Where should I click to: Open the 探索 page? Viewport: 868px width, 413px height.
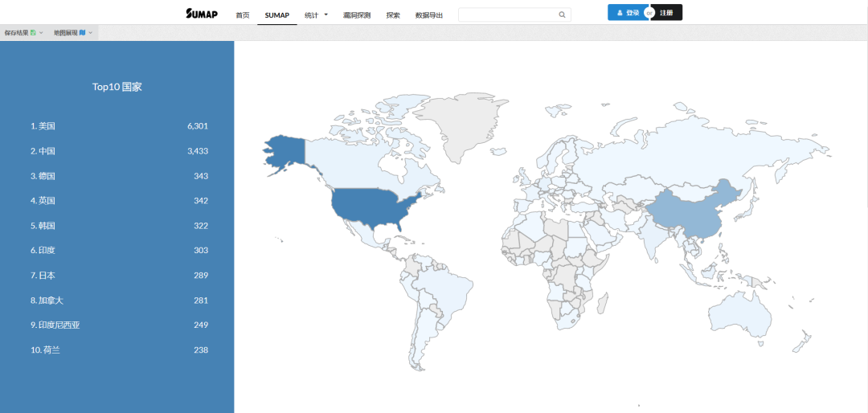pos(393,15)
